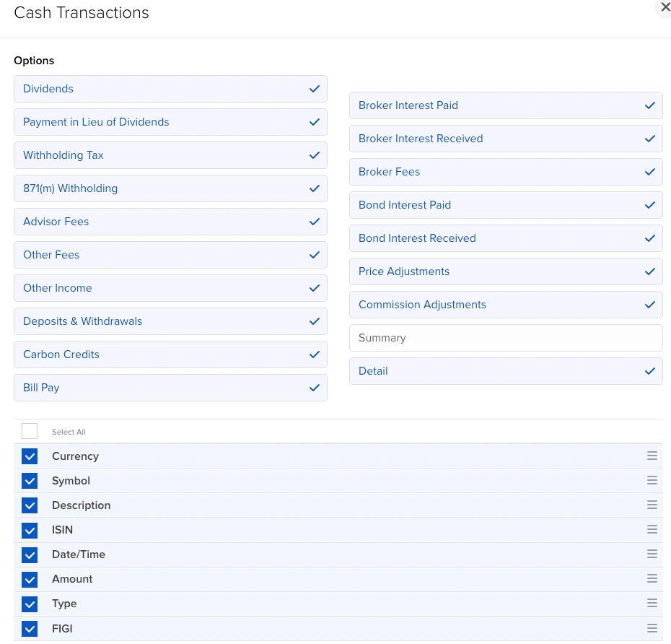Toggle the Carbon Credits option
The image size is (671, 644).
click(x=170, y=354)
